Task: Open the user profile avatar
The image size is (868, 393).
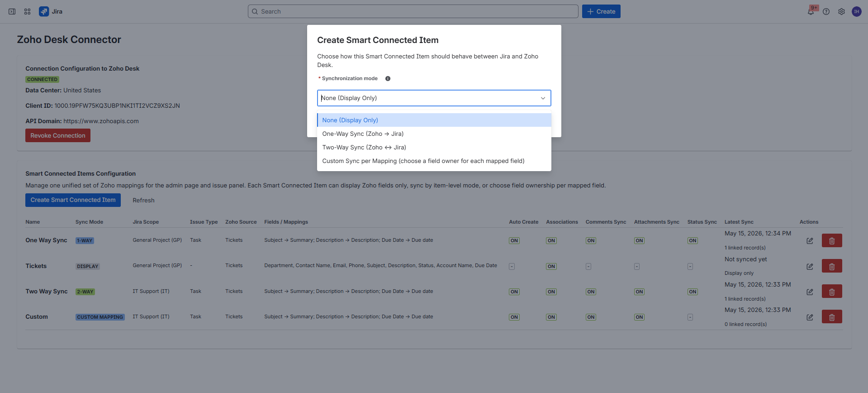Action: pos(857,12)
